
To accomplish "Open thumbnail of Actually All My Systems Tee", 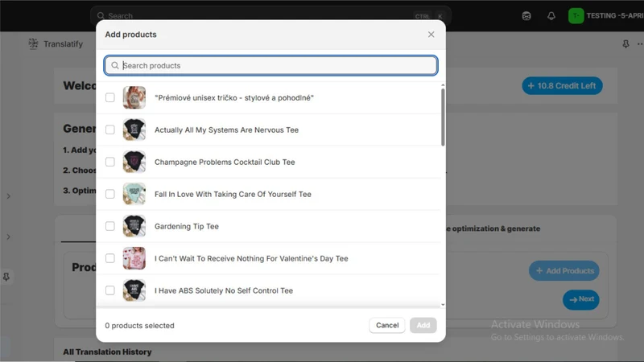I will 134,130.
